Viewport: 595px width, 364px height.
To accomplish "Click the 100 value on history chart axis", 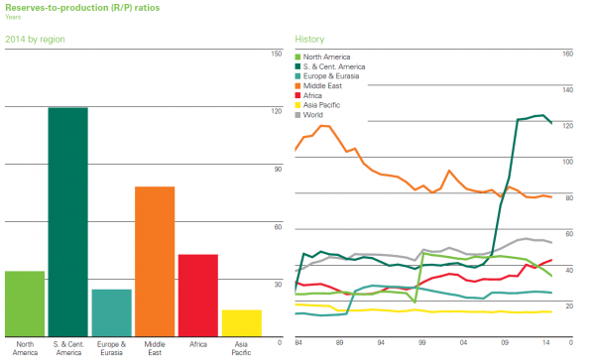I will click(567, 162).
